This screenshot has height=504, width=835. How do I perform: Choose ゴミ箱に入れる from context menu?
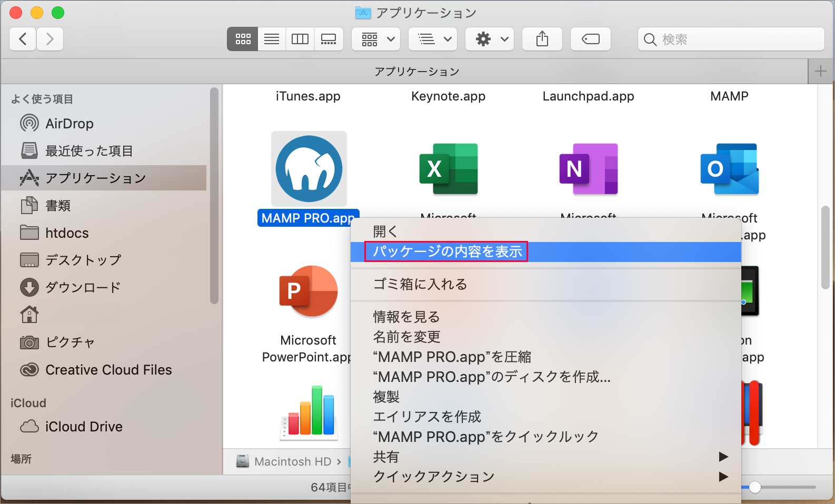click(546, 285)
